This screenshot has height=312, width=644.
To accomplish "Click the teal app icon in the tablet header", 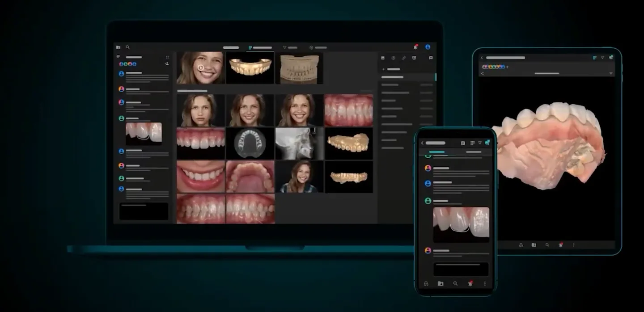I will (611, 57).
